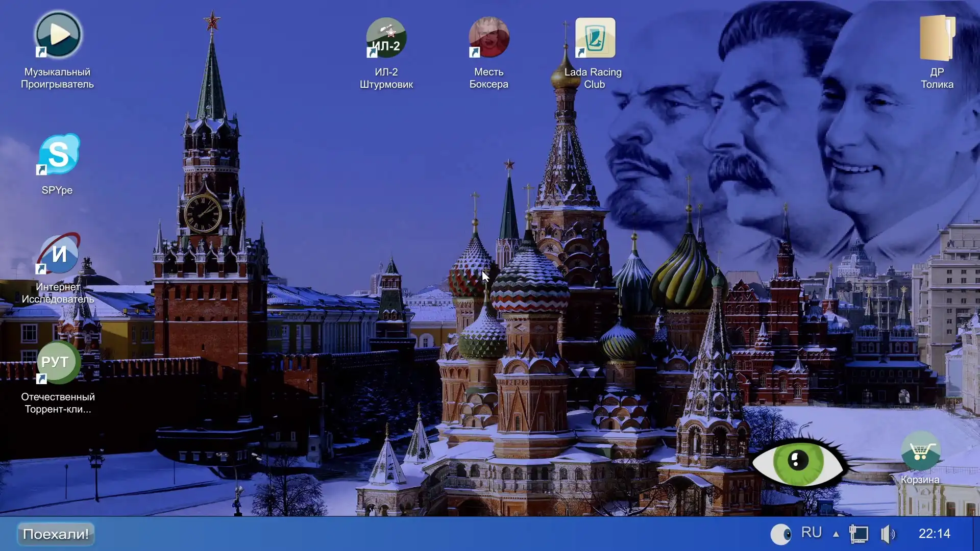Expand hidden tray icons with the up arrow
Viewport: 980px width, 551px height.
[836, 534]
